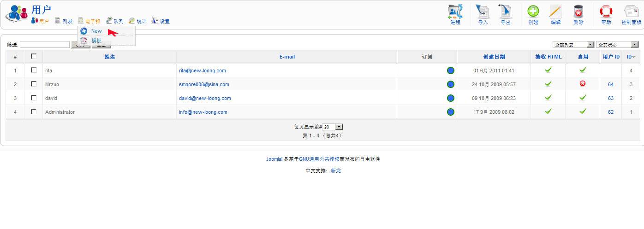
Task: Click the 筛选 filter text field
Action: (45, 45)
